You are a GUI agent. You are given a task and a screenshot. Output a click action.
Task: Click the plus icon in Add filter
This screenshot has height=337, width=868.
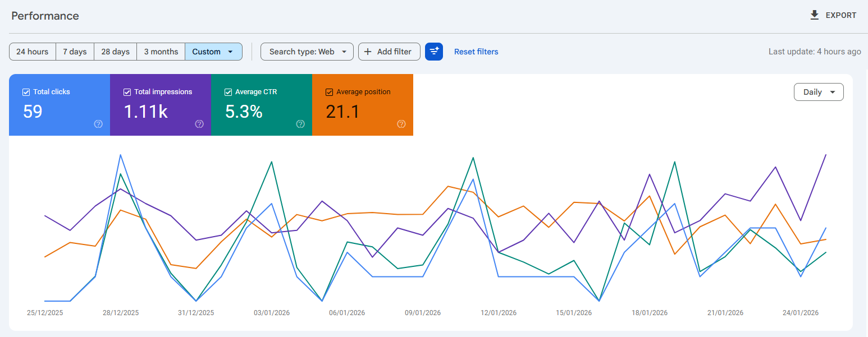pos(368,52)
